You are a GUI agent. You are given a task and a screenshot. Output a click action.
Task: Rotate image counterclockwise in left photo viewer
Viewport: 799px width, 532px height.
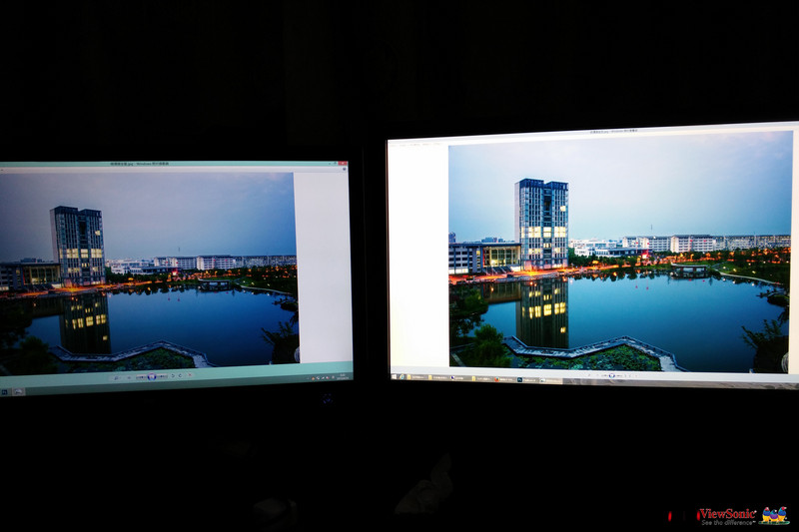click(173, 375)
